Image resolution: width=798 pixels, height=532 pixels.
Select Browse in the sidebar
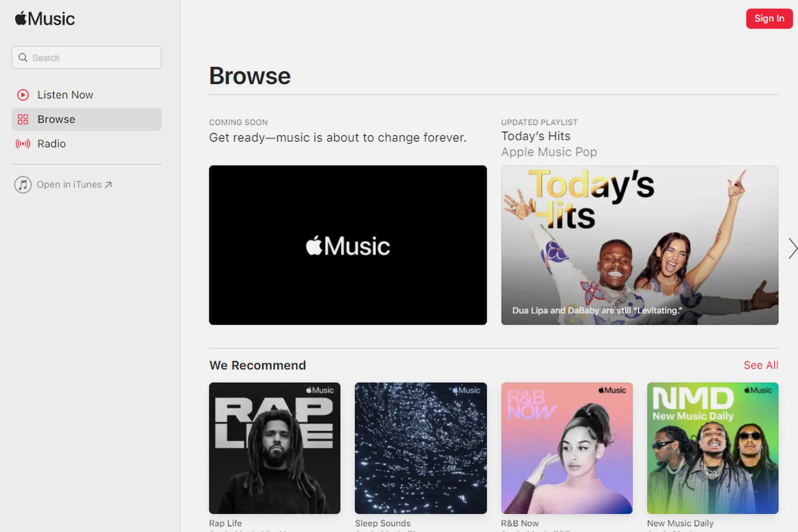(86, 119)
